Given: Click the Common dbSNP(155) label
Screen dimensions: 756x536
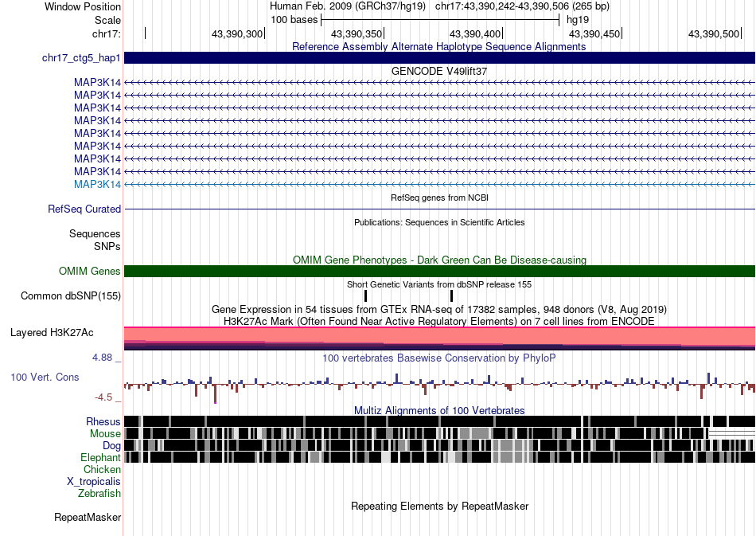Looking at the screenshot, I should point(71,296).
